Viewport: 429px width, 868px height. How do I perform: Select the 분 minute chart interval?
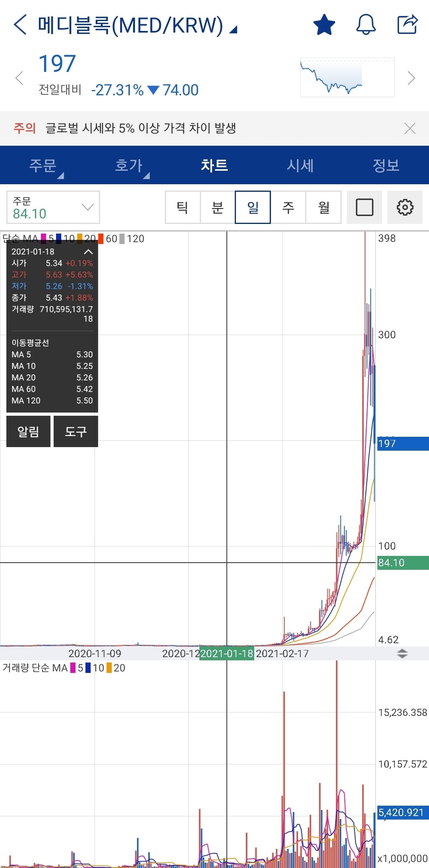pyautogui.click(x=218, y=207)
